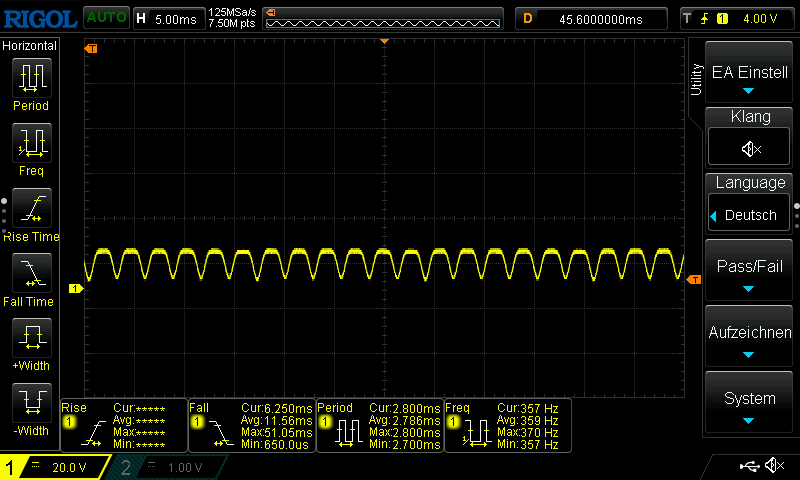Pick the +Width measurement icon

[x=31, y=337]
